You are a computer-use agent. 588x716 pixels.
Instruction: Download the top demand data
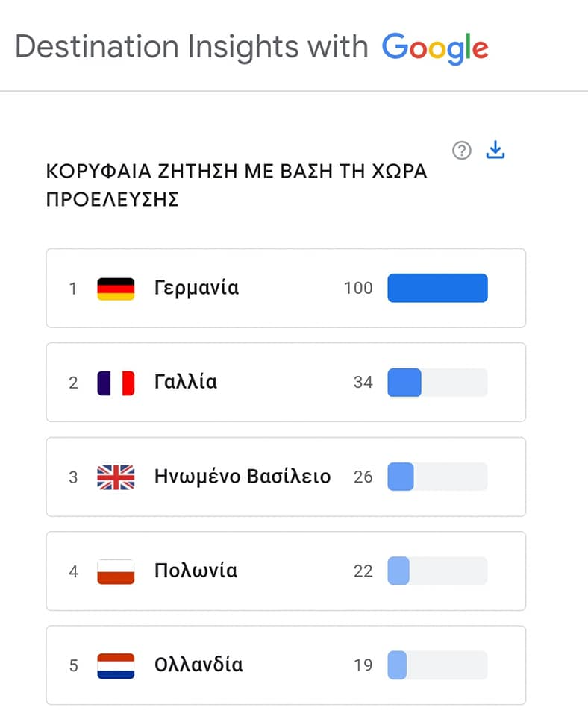(x=495, y=150)
